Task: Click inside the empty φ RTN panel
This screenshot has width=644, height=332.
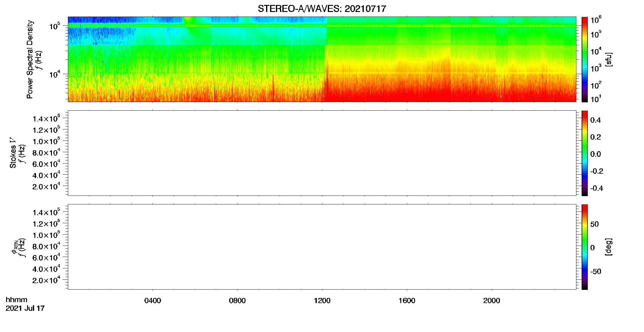Action: [322, 247]
